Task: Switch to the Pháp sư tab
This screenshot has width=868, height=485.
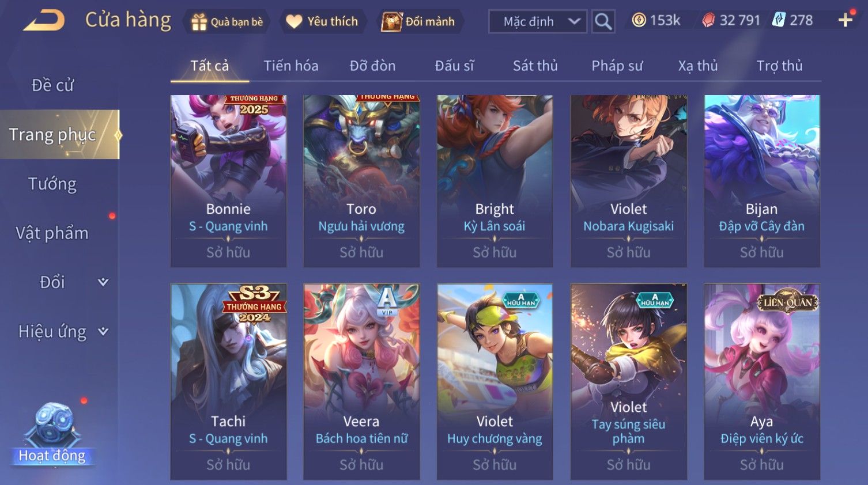Action: 617,66
